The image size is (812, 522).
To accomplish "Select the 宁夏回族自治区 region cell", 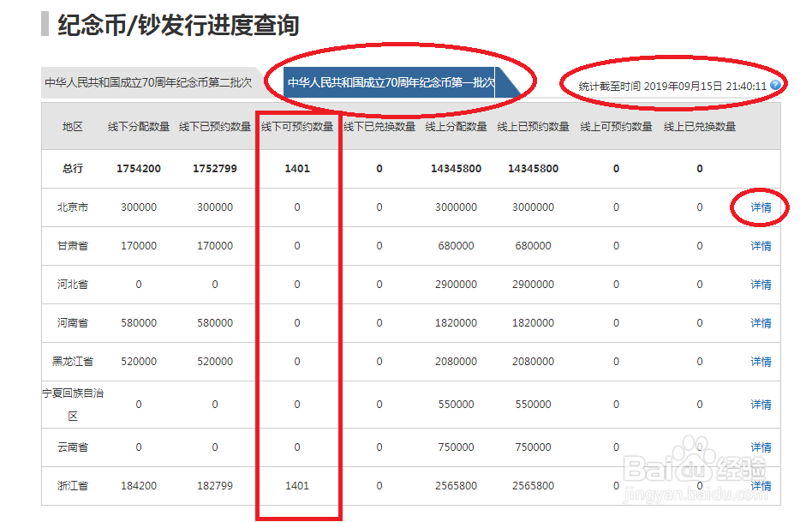I will pyautogui.click(x=73, y=405).
